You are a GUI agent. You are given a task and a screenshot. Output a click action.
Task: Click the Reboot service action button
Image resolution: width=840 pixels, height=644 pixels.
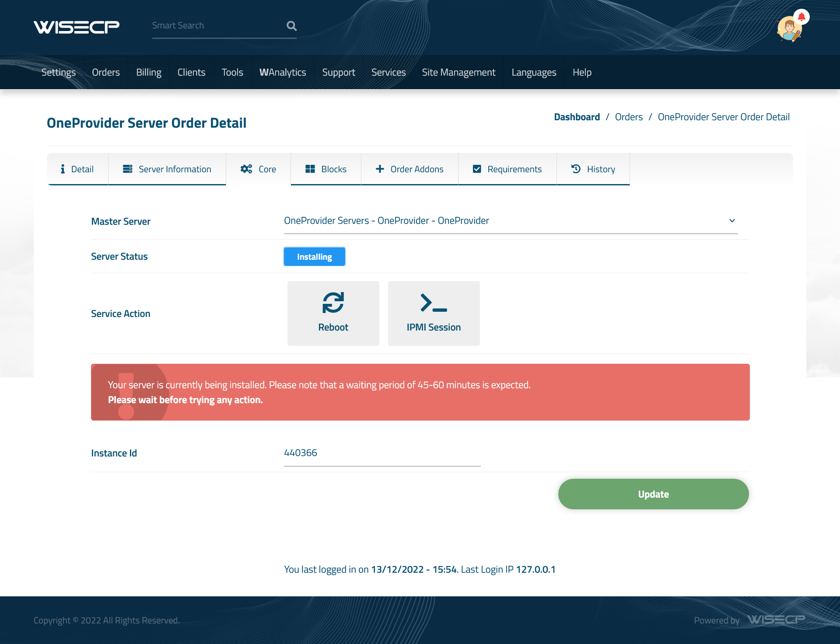(x=333, y=313)
